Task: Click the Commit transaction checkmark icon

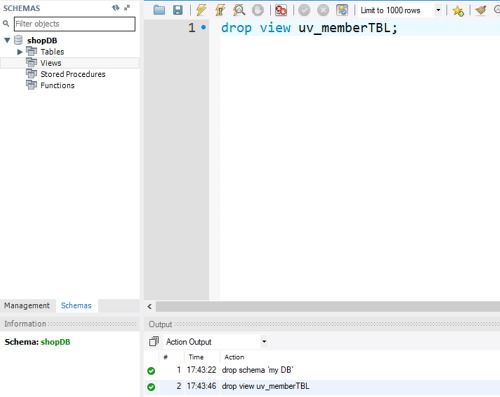Action: pyautogui.click(x=304, y=10)
